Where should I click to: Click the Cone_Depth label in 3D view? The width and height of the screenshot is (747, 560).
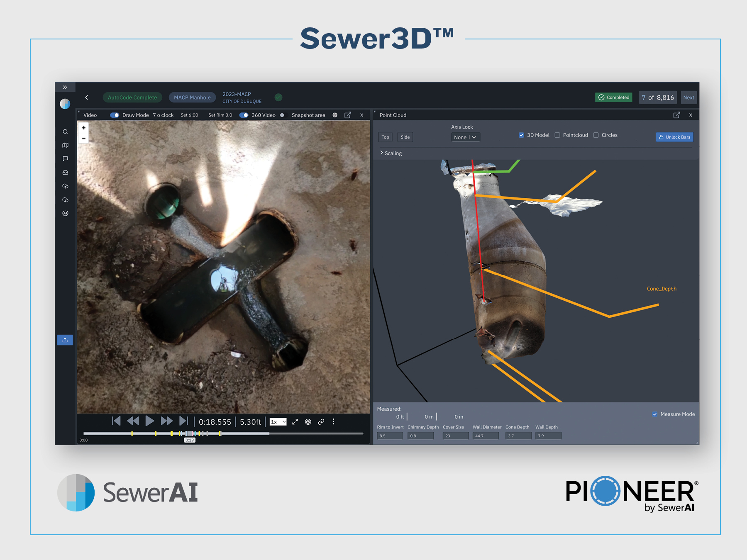click(662, 289)
